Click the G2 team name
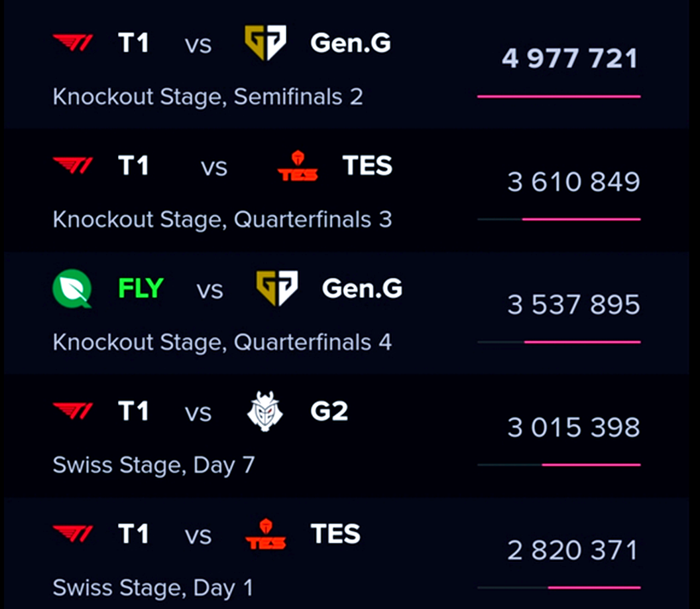This screenshot has width=700, height=609. pyautogui.click(x=329, y=411)
